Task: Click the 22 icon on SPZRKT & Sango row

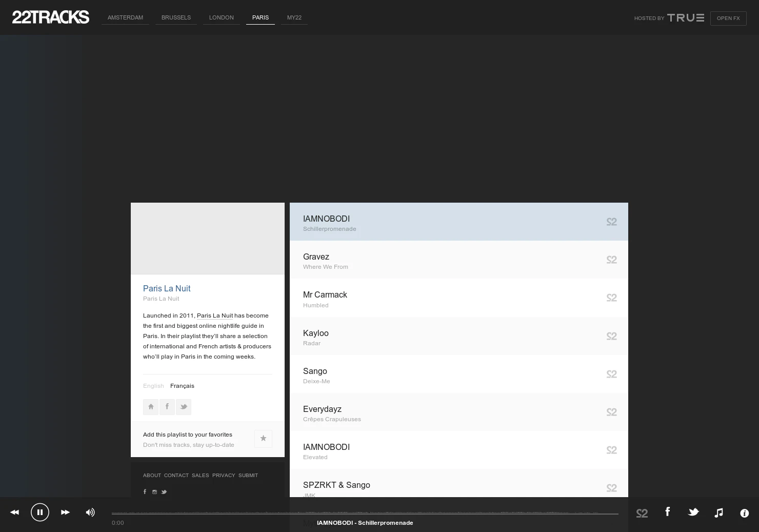Action: [611, 488]
